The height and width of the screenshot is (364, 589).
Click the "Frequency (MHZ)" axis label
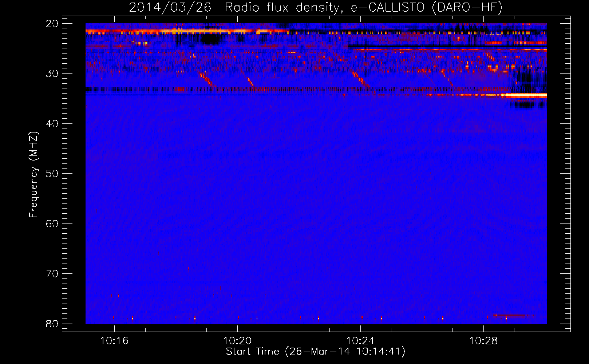(33, 175)
